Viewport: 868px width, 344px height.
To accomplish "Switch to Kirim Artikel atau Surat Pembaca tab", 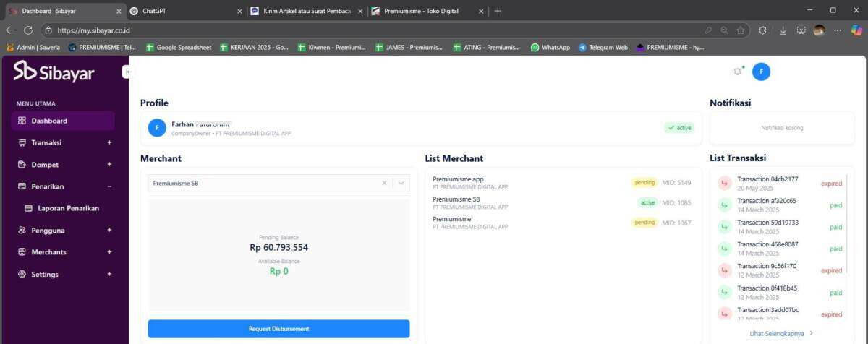I will (x=307, y=11).
